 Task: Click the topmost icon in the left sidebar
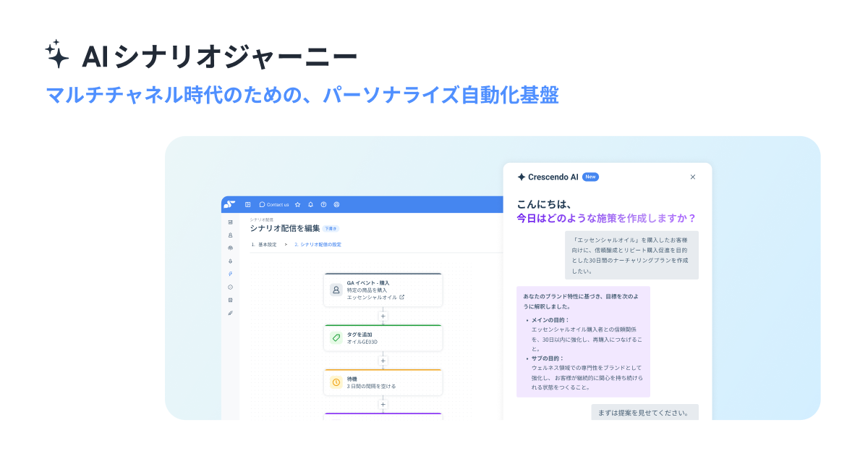click(x=230, y=222)
